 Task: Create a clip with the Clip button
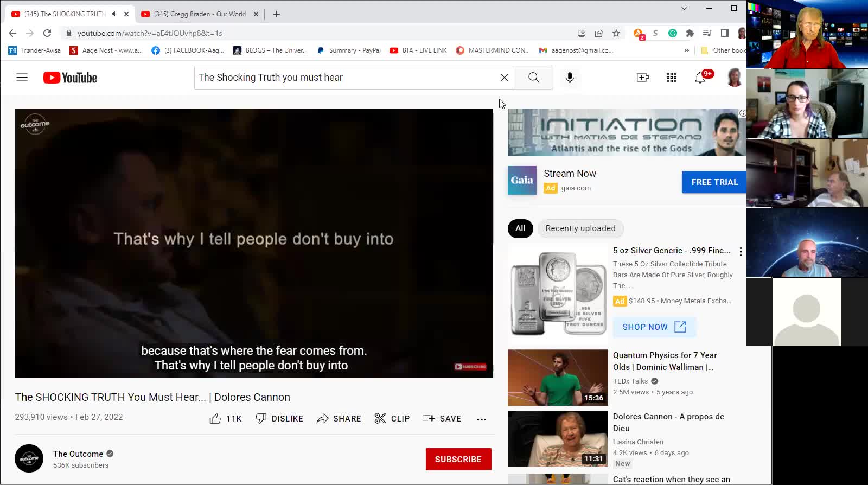click(392, 419)
